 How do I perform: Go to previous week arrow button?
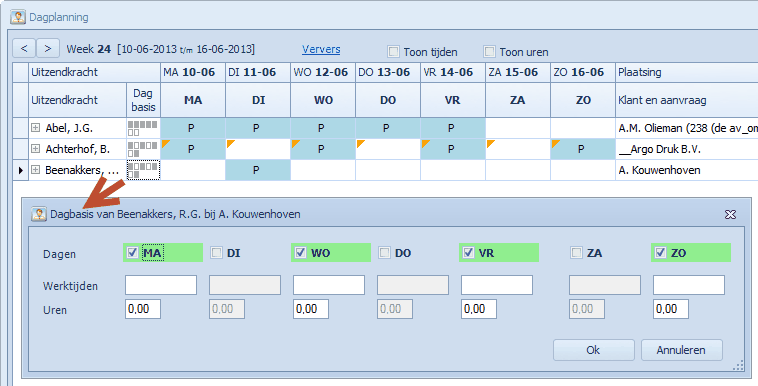coord(24,48)
